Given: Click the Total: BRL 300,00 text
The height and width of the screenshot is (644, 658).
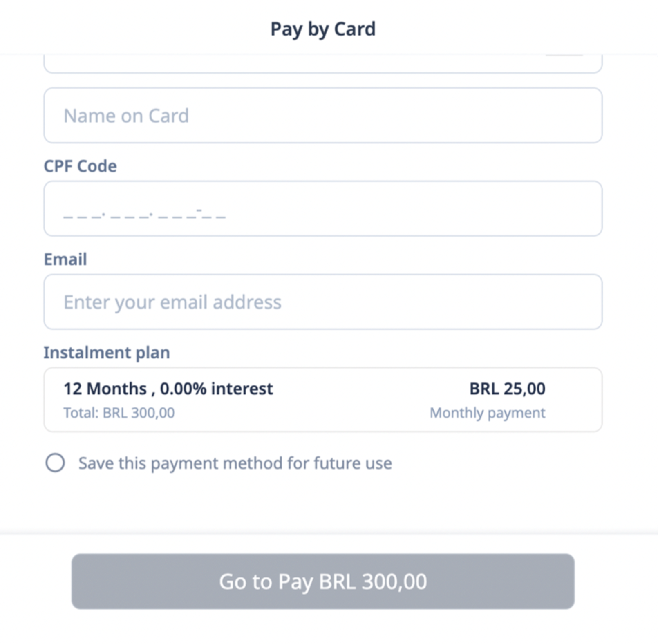Looking at the screenshot, I should tap(119, 413).
